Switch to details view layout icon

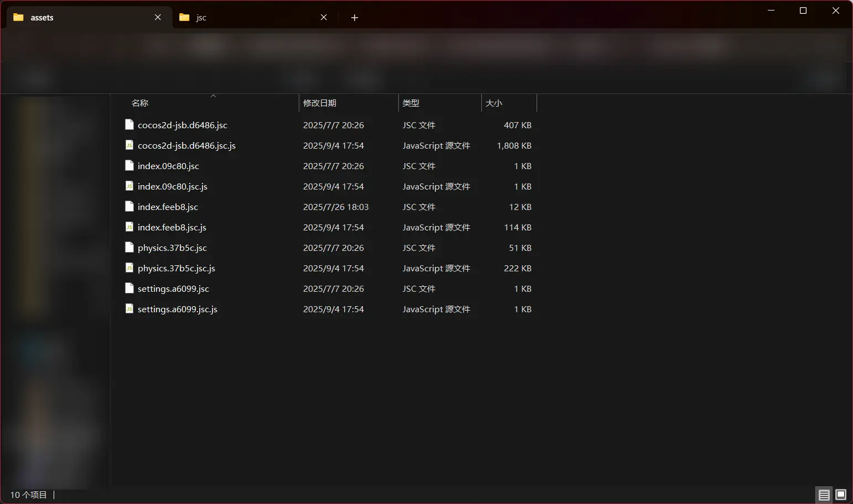[x=824, y=495]
